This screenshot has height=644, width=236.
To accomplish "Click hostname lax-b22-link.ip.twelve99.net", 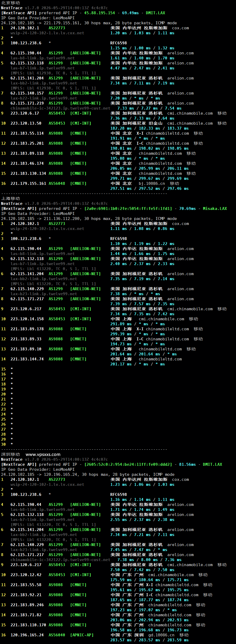I will (44, 98).
